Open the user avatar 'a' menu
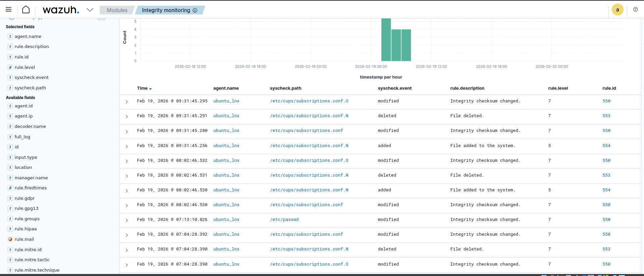The image size is (644, 276). pos(617,10)
